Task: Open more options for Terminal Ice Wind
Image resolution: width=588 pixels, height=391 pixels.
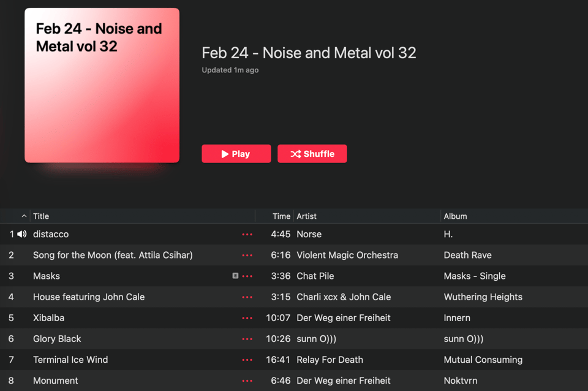Action: click(247, 360)
